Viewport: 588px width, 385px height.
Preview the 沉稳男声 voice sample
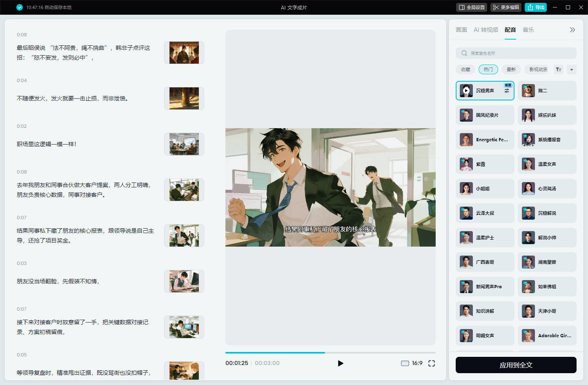(466, 91)
